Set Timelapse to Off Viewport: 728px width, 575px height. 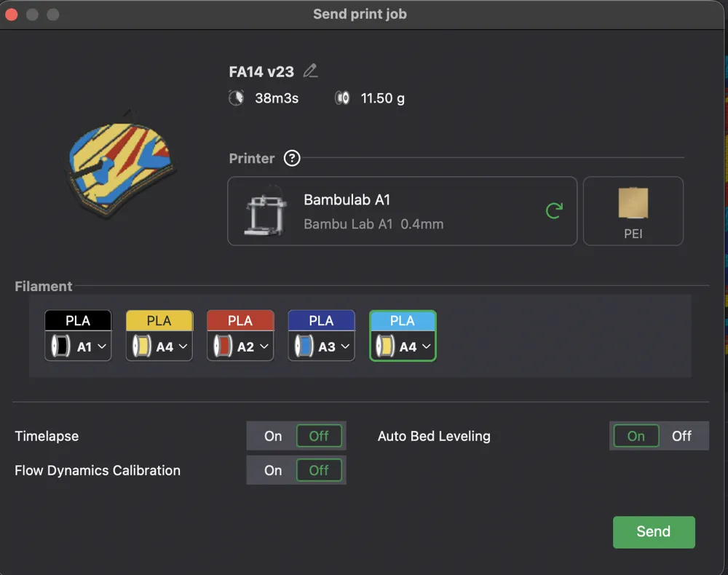(x=319, y=436)
